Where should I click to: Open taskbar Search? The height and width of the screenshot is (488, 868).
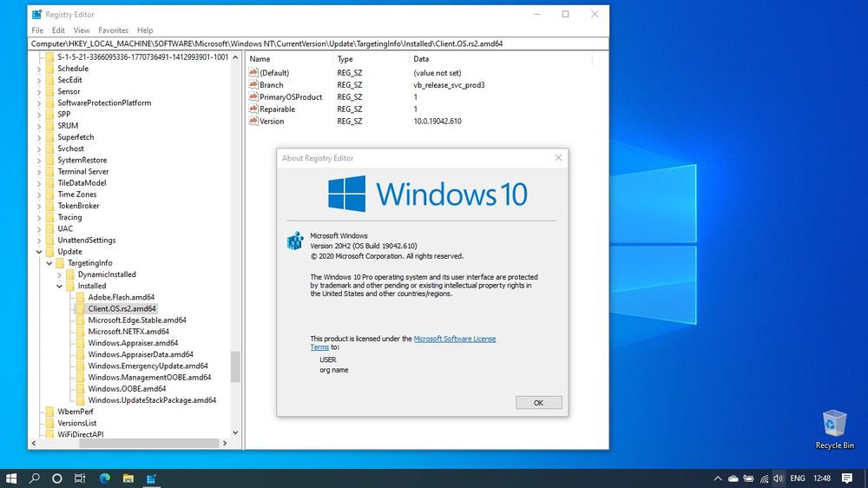[35, 478]
